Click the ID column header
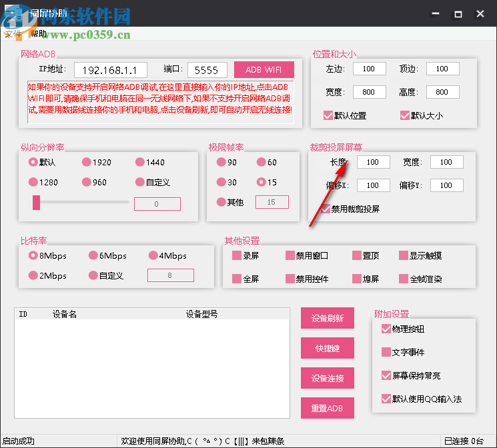 pos(23,314)
